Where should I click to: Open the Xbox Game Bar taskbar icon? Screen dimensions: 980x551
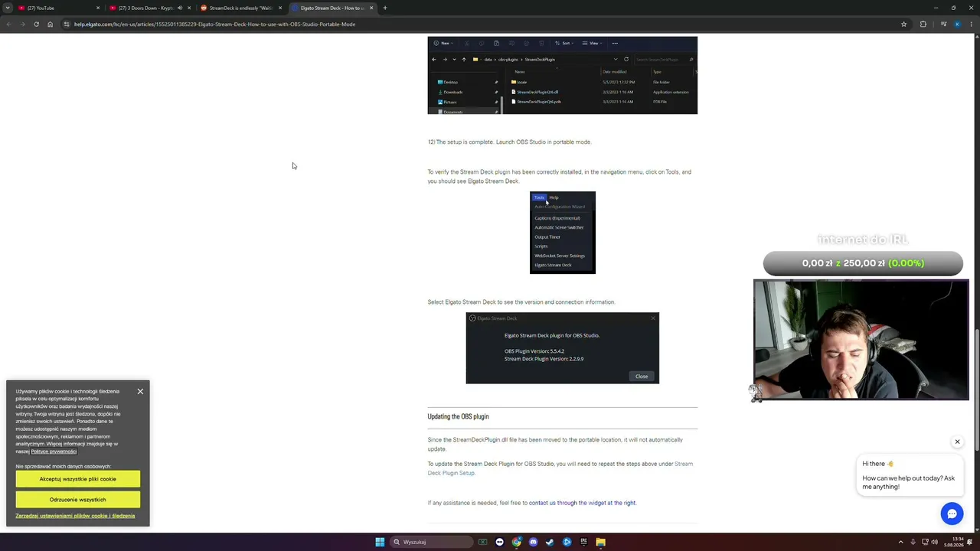[482, 542]
